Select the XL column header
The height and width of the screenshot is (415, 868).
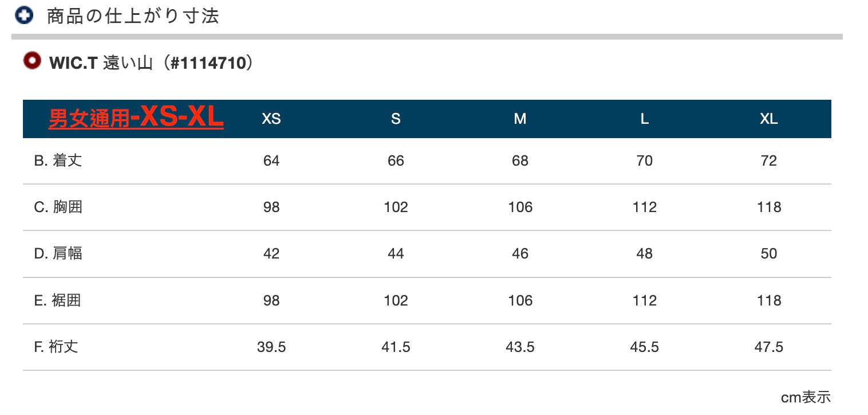[x=769, y=119]
